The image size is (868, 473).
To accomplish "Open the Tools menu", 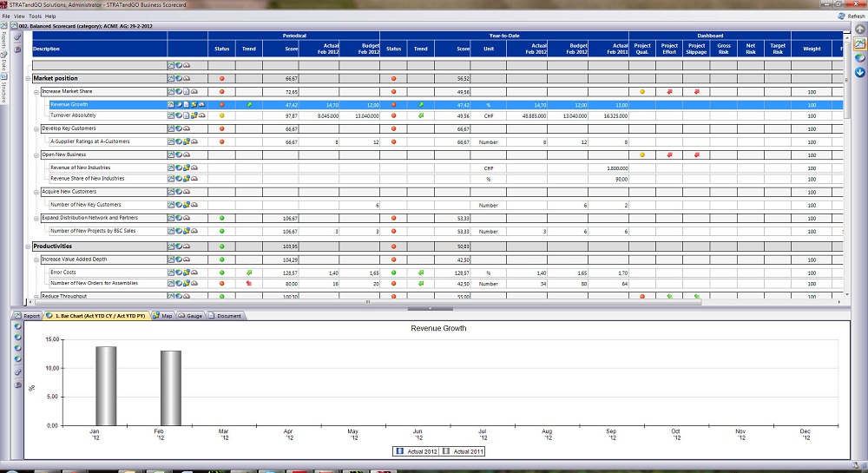I will point(35,16).
